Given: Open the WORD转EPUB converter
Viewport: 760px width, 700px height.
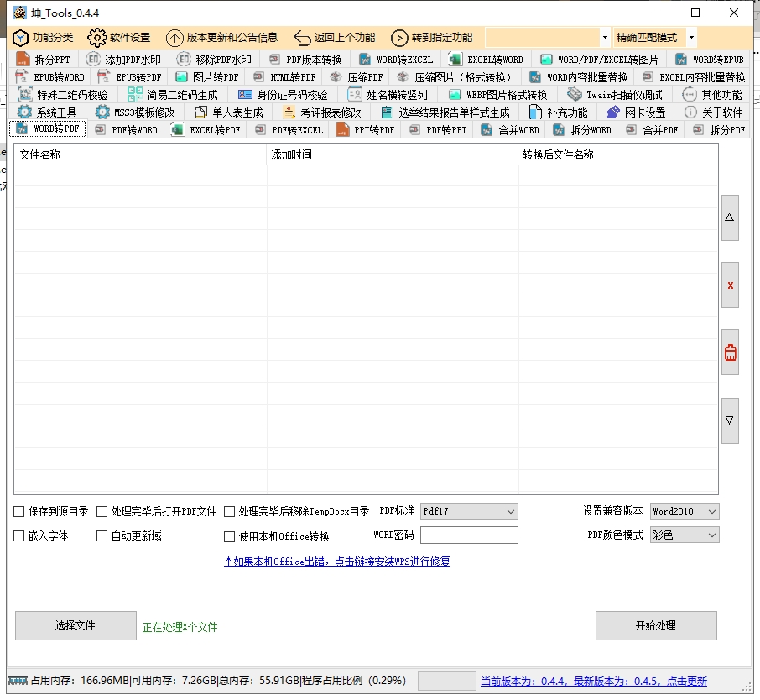Looking at the screenshot, I should click(x=710, y=60).
